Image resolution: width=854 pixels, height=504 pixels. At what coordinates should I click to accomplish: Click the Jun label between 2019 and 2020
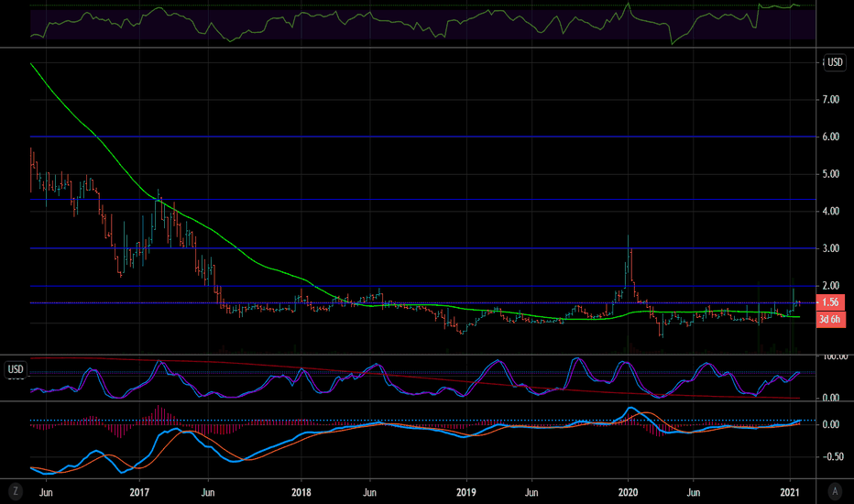531,493
